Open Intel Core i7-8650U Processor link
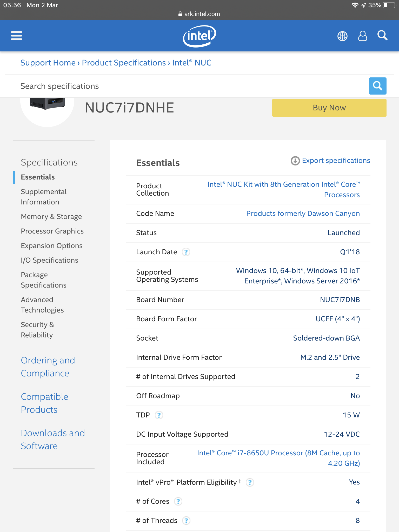 [x=278, y=458]
